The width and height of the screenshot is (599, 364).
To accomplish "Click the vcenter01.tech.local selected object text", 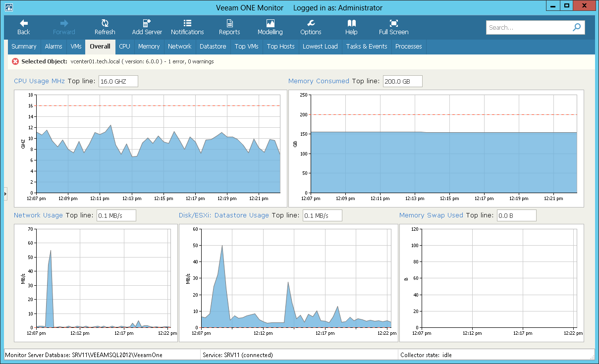I will click(x=142, y=61).
